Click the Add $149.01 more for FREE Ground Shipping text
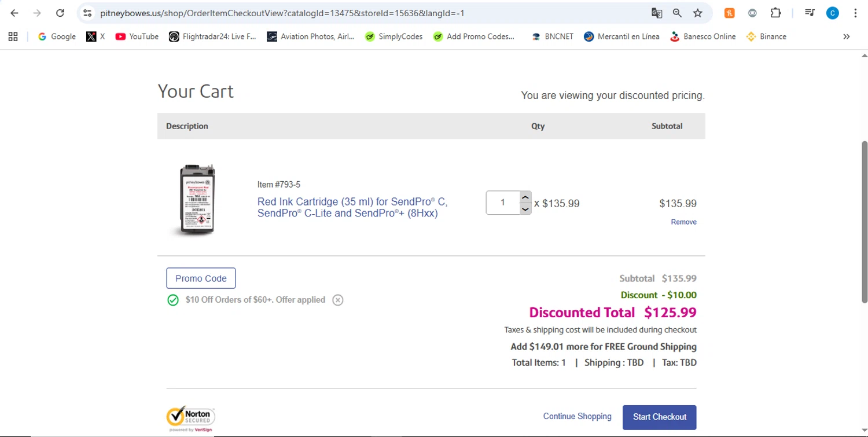 (x=604, y=347)
